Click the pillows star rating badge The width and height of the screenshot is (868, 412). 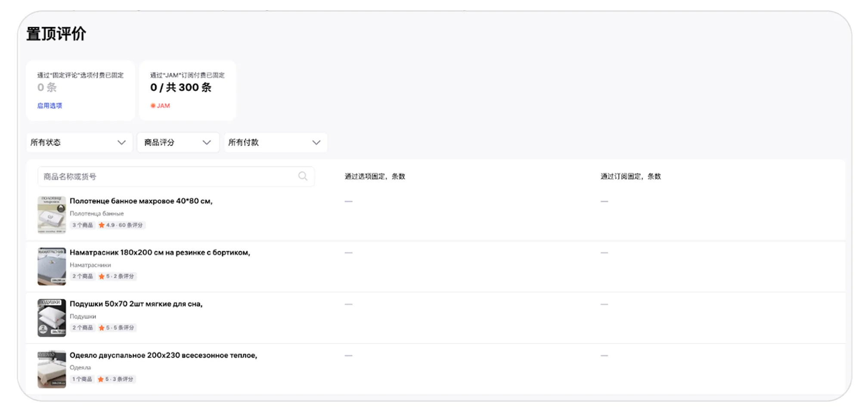click(116, 328)
